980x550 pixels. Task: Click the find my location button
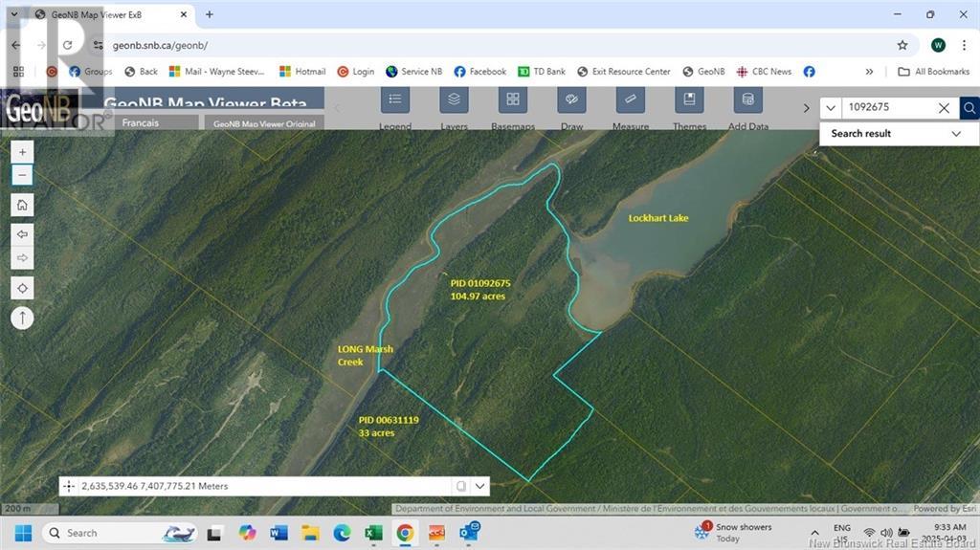click(x=22, y=288)
